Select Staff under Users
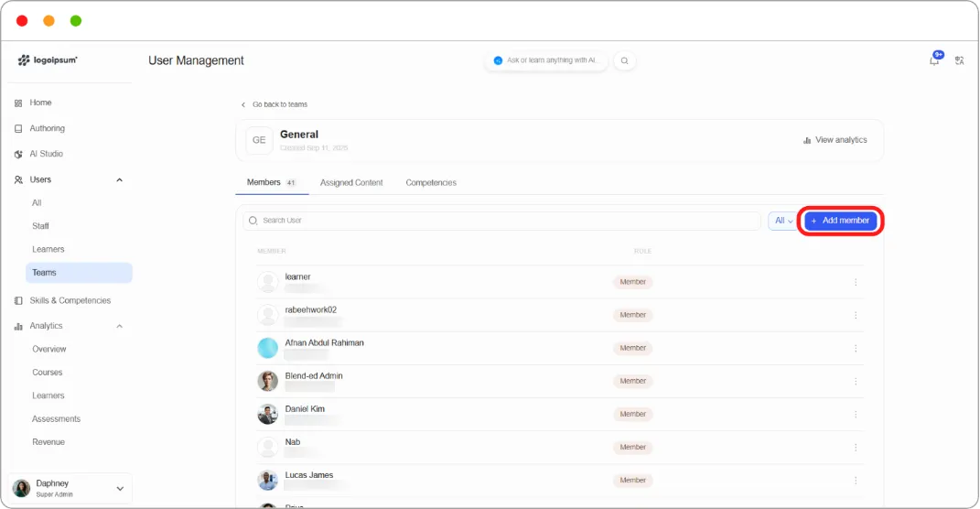980x509 pixels. [x=40, y=226]
